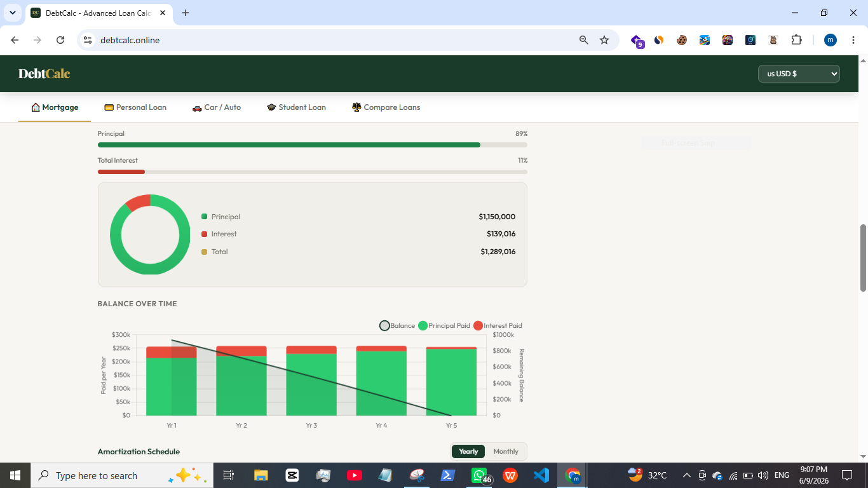Open the Personal Loan tab
Screen dimensions: 868x488
pyautogui.click(x=135, y=107)
